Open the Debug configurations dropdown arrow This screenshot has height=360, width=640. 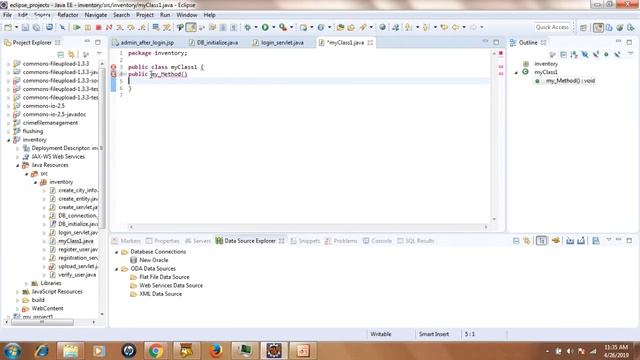[256, 27]
